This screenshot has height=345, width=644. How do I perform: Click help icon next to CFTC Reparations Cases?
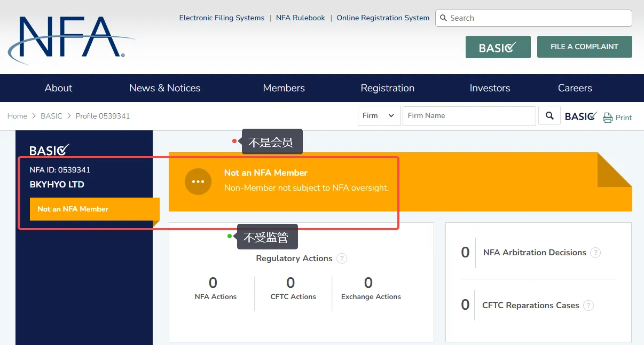point(588,305)
